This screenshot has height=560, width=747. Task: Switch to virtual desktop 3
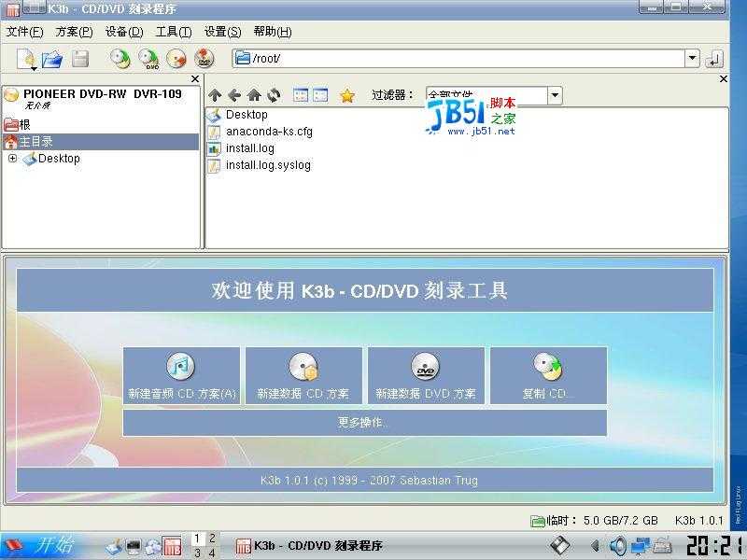pos(197,553)
